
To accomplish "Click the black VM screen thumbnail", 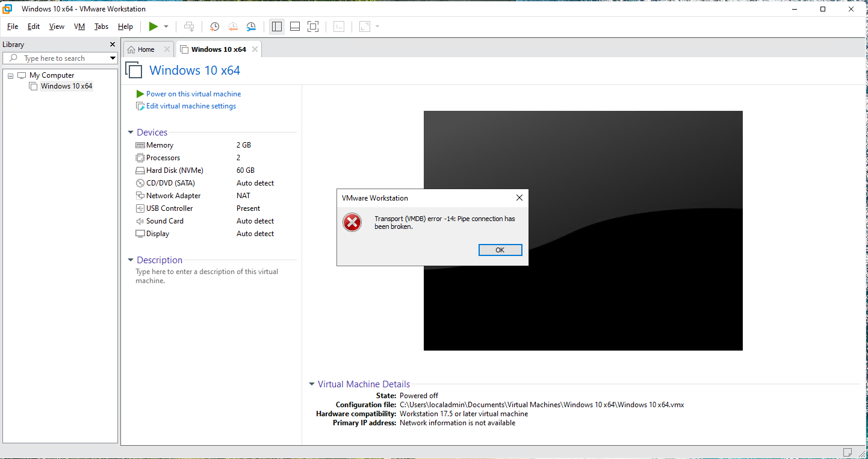I will pos(583,230).
